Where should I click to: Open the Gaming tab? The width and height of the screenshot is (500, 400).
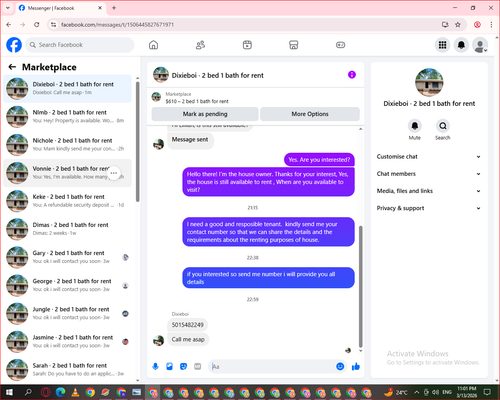[340, 45]
